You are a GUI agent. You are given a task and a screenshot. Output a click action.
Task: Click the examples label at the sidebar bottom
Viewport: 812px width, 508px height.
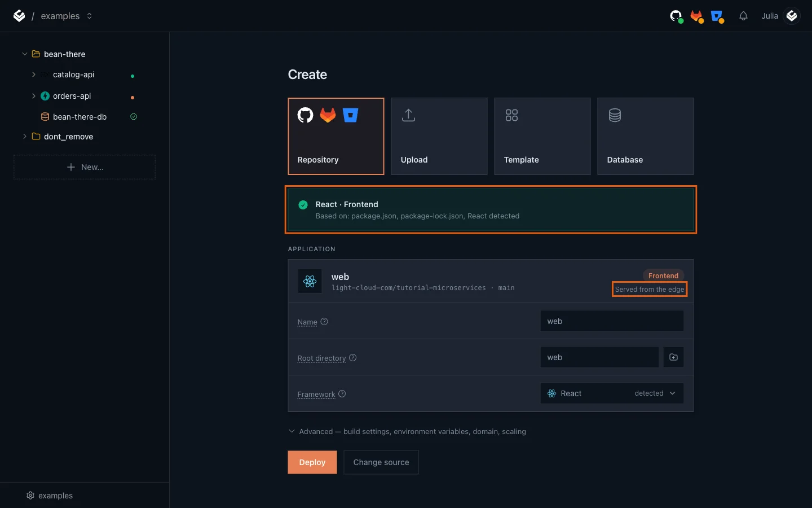(x=55, y=496)
